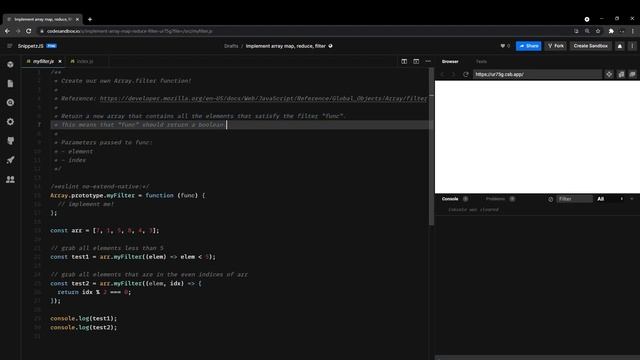The width and height of the screenshot is (640, 360).
Task: Reload the Chrome page
Action: point(29,31)
